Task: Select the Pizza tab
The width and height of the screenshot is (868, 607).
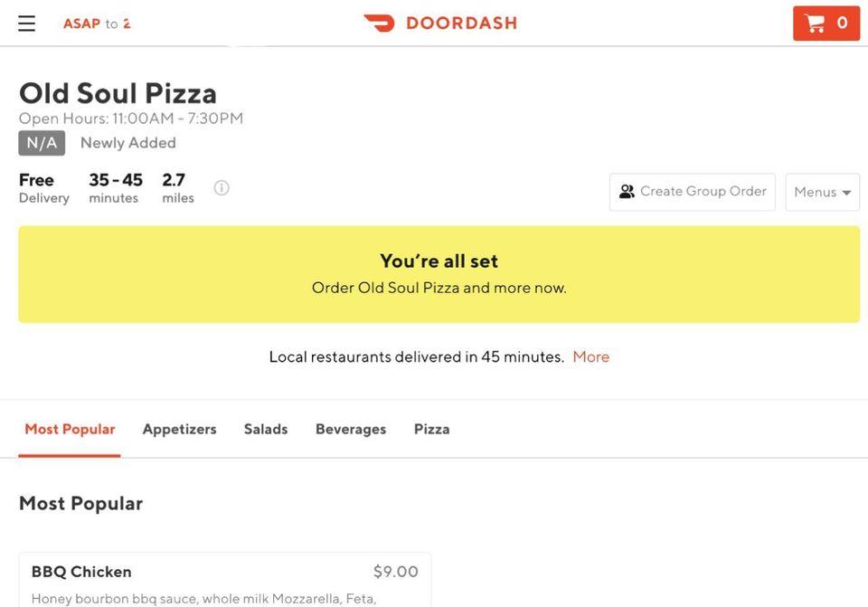Action: pos(431,430)
